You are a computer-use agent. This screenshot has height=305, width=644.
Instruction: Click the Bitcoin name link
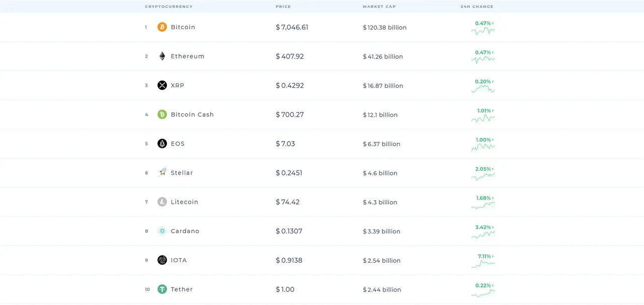pos(183,27)
